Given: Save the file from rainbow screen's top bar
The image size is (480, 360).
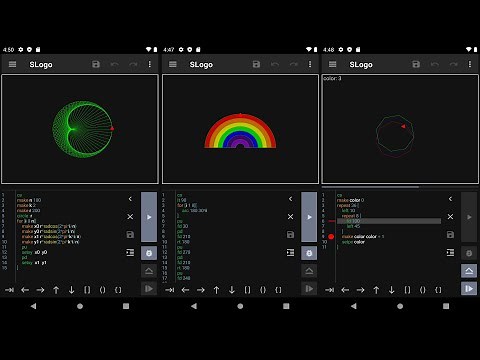Looking at the screenshot, I should point(256,64).
